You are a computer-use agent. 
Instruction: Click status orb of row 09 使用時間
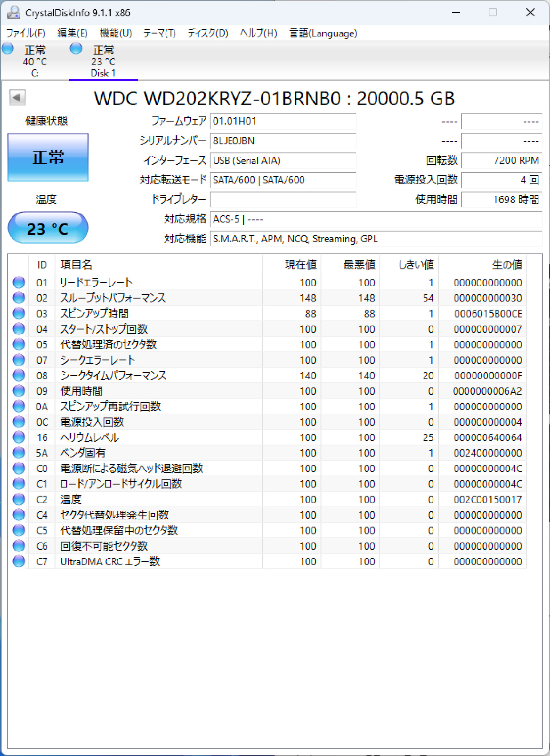point(18,390)
